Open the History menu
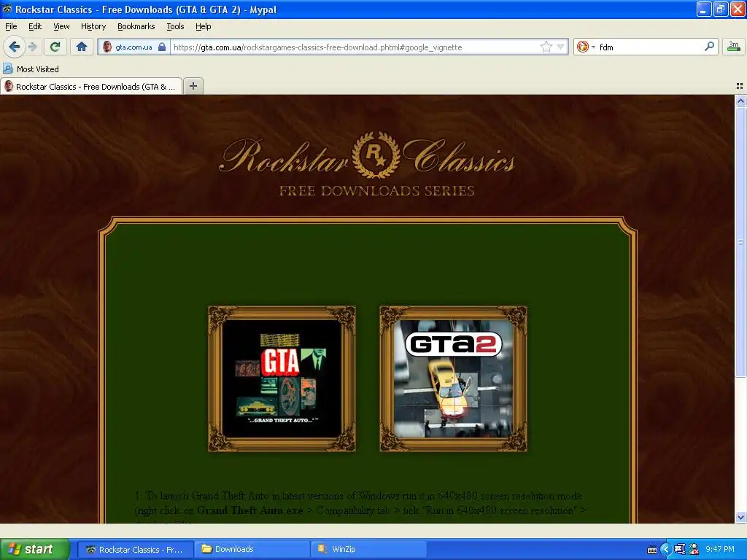747x560 pixels. pyautogui.click(x=93, y=26)
